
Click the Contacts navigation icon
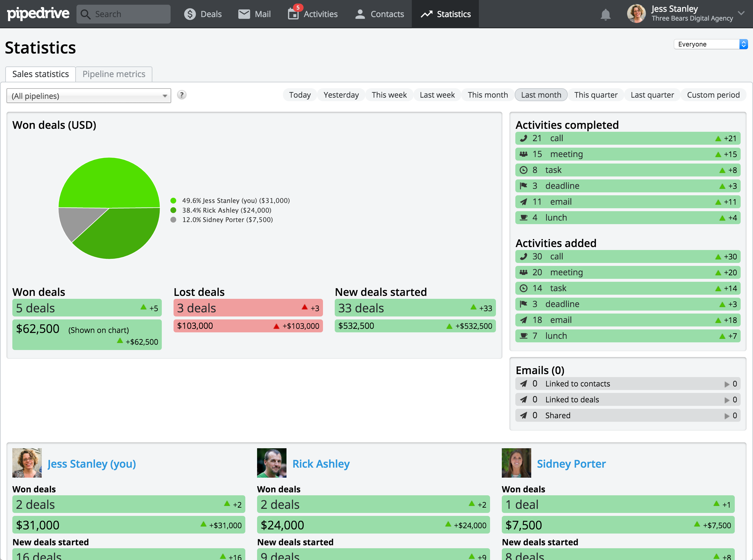click(x=359, y=14)
